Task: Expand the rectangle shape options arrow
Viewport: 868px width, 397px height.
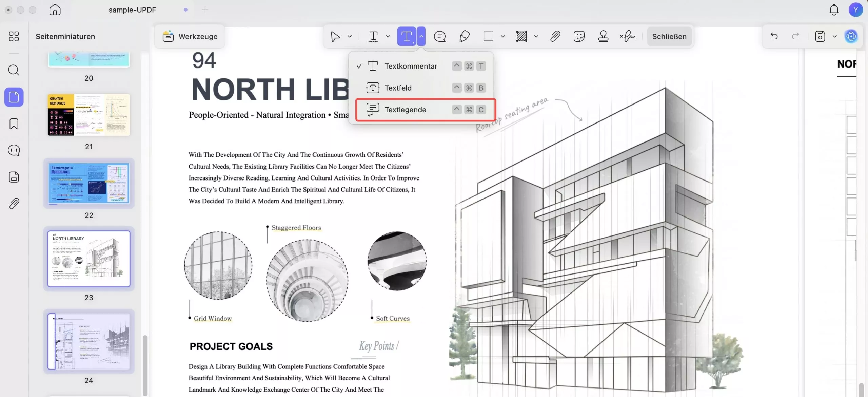Action: tap(503, 36)
